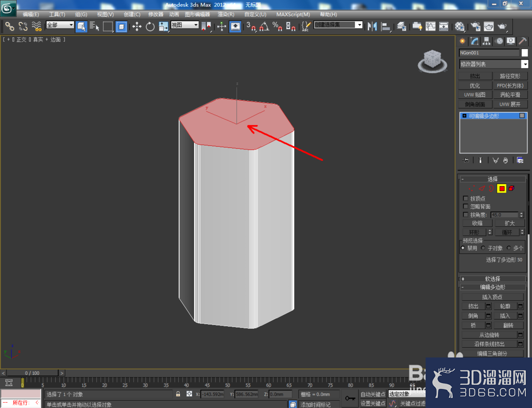Click the Pin Stack icon
The image size is (532, 408).
pos(466,160)
